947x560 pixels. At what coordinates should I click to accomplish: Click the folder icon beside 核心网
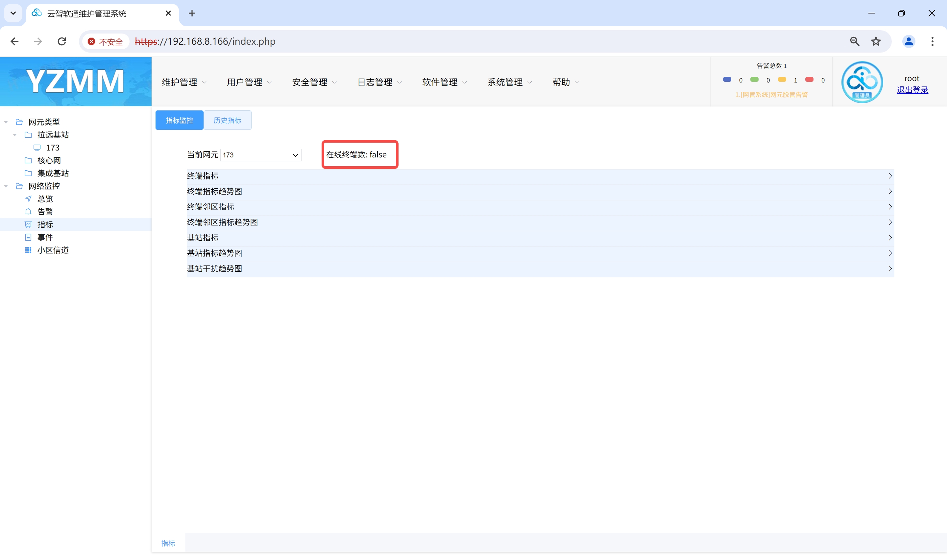coord(28,160)
